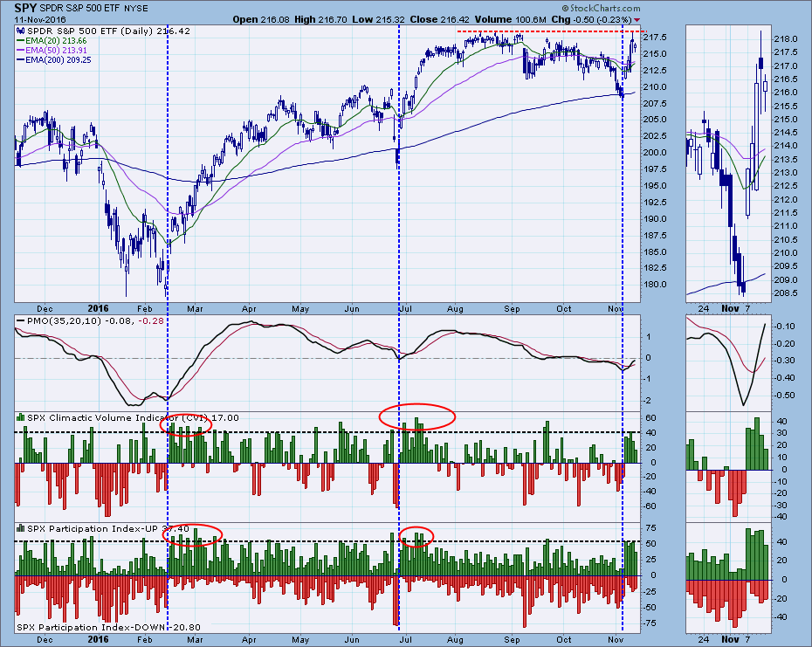Click the '192.5' price axis label

656,202
